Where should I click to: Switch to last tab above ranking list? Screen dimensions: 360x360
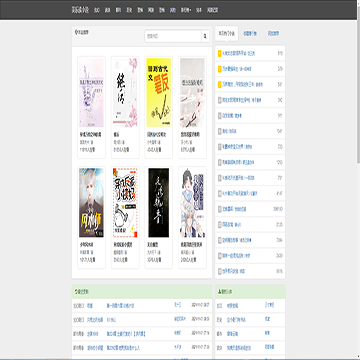[273, 33]
